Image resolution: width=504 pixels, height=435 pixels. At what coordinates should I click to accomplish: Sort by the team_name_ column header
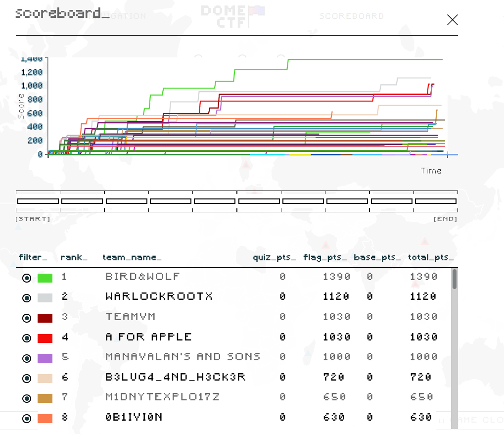132,257
